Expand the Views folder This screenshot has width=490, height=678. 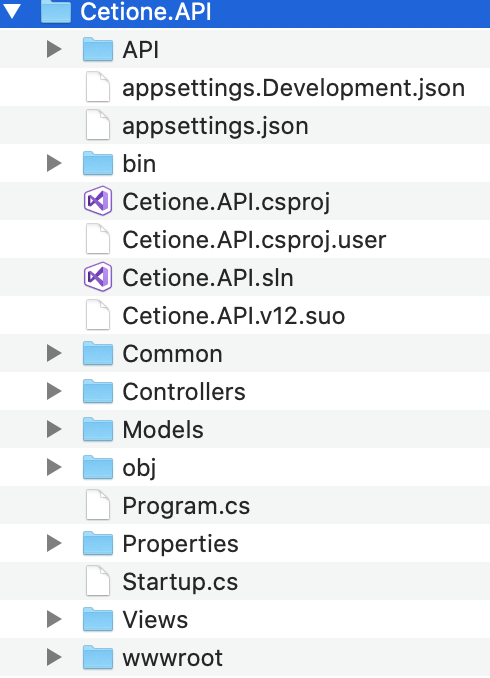[54, 619]
